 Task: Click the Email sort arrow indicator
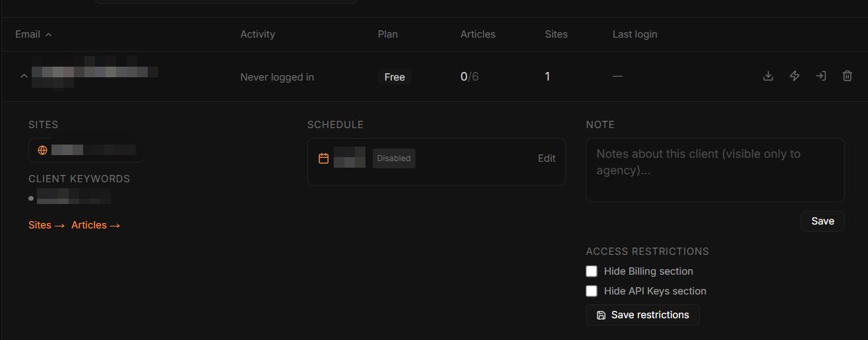click(x=48, y=34)
